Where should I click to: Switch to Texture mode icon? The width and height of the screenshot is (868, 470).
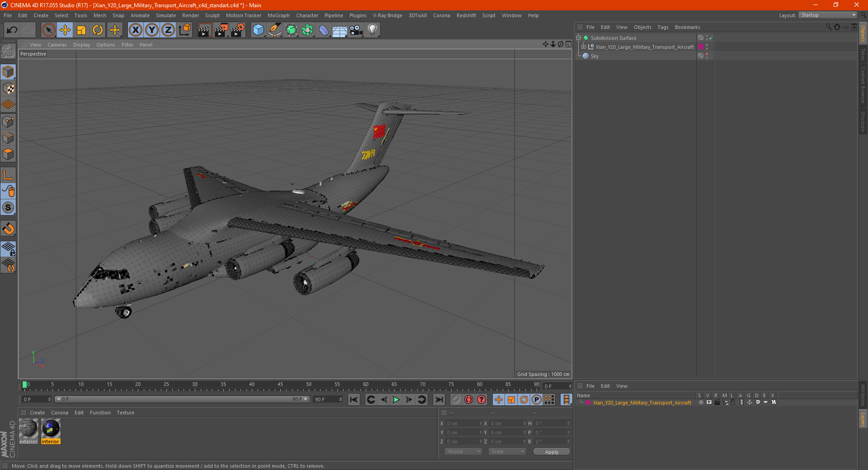coord(8,89)
